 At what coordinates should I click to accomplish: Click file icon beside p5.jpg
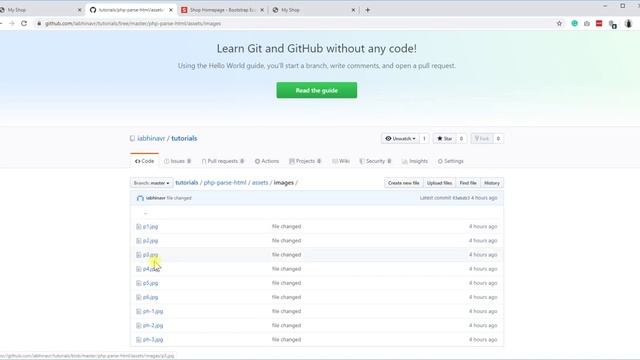(138, 283)
